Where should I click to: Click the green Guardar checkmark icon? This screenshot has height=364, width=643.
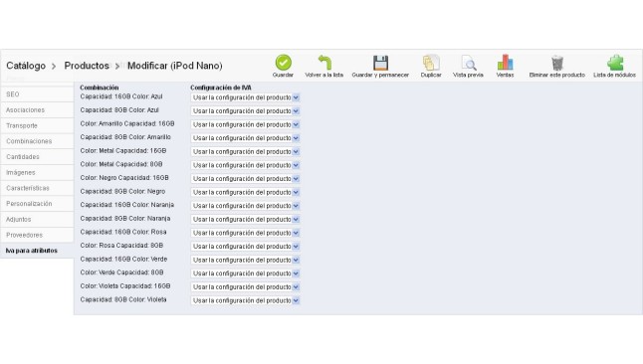pyautogui.click(x=283, y=63)
